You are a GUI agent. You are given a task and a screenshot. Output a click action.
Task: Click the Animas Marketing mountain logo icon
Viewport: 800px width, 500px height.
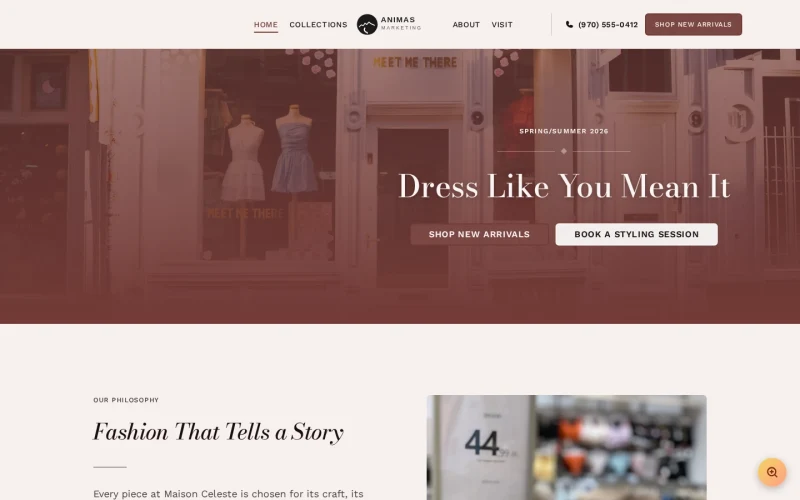coord(367,24)
